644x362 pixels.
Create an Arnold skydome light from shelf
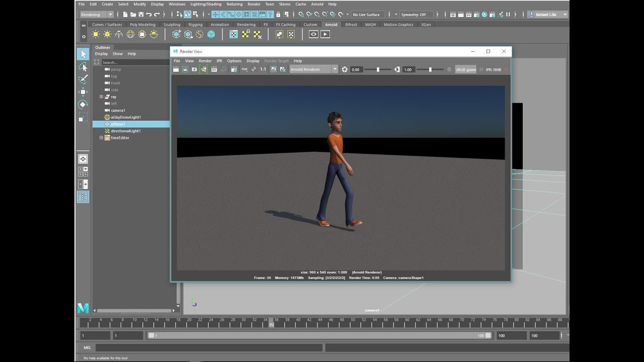pyautogui.click(x=130, y=34)
